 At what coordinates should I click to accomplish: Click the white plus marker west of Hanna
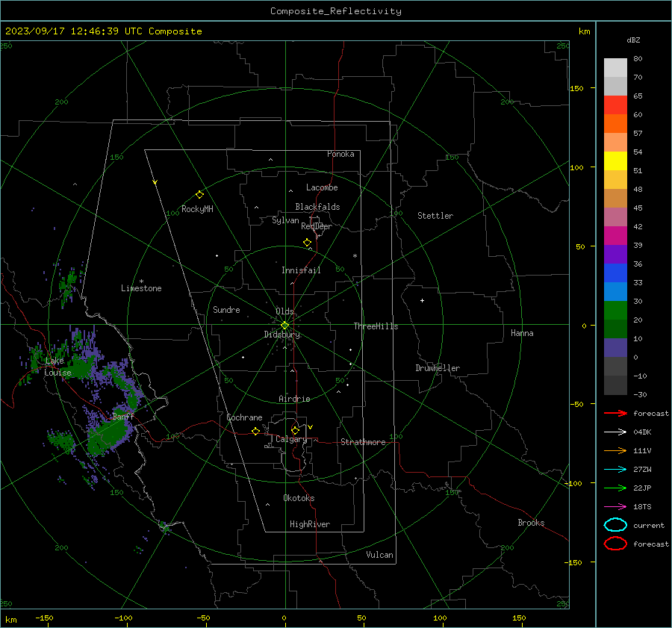pyautogui.click(x=422, y=300)
